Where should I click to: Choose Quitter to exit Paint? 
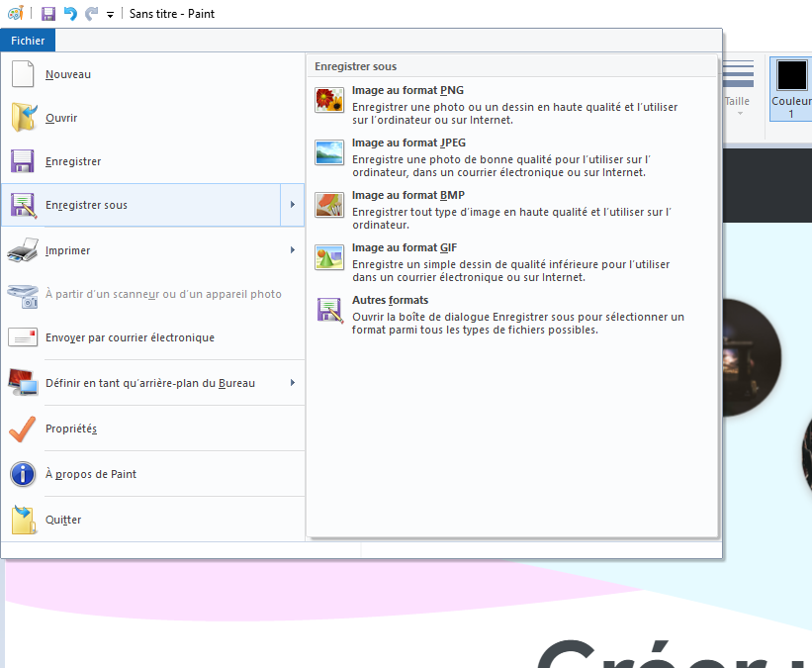(63, 520)
